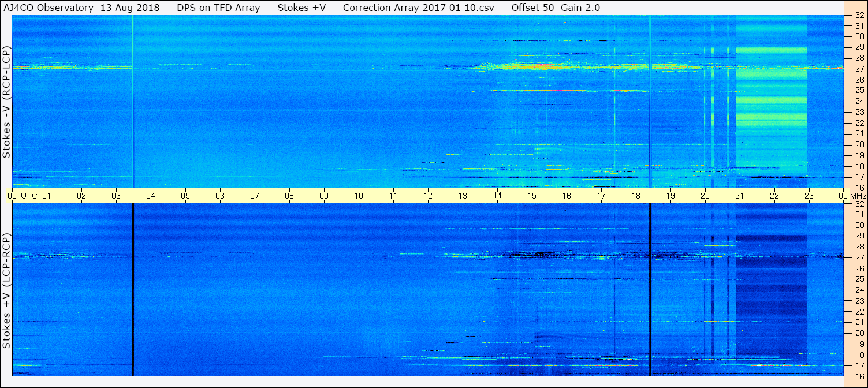The width and height of the screenshot is (868, 388).
Task: Click the AJ4CO Observatory title text
Action: [x=49, y=8]
